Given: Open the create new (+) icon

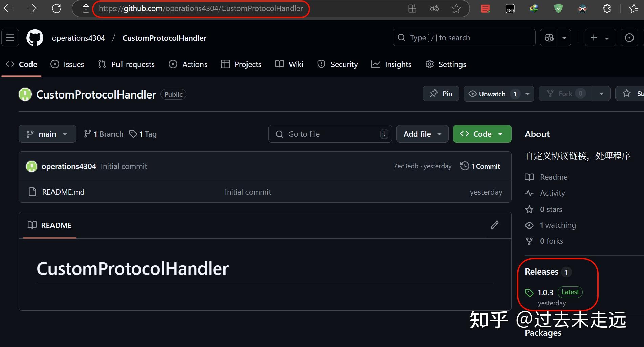Looking at the screenshot, I should pos(593,38).
